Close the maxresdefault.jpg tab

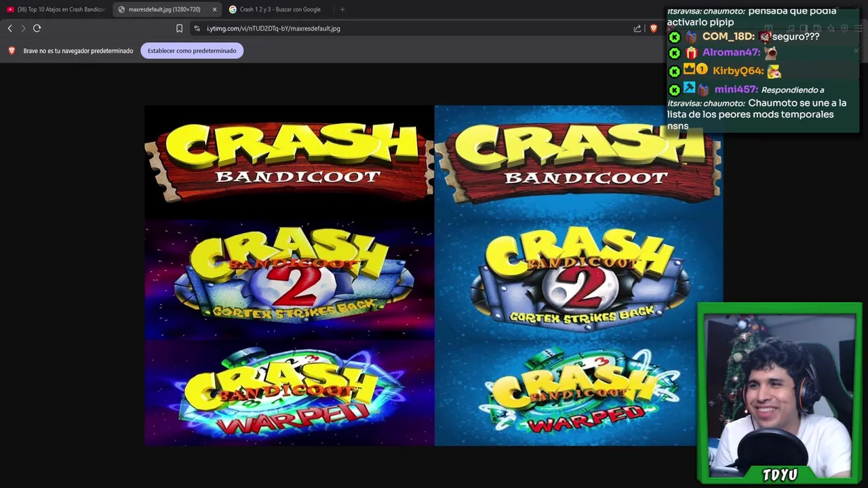click(214, 9)
